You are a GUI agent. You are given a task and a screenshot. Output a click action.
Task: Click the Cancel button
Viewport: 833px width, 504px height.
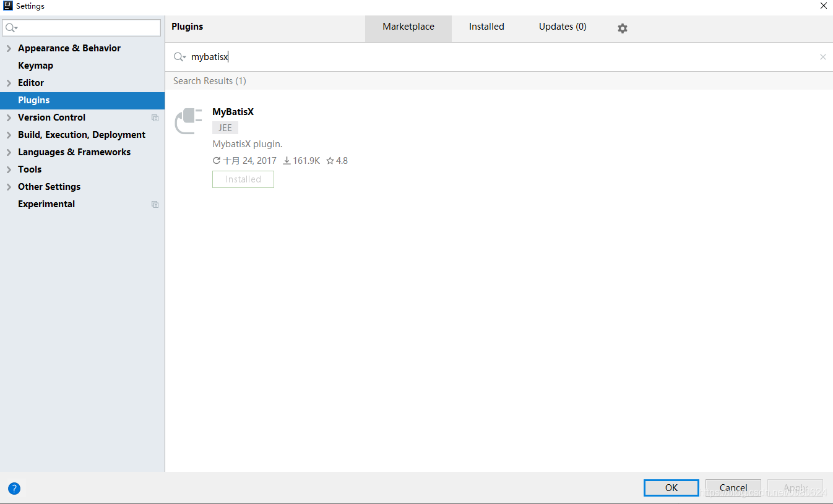point(733,488)
